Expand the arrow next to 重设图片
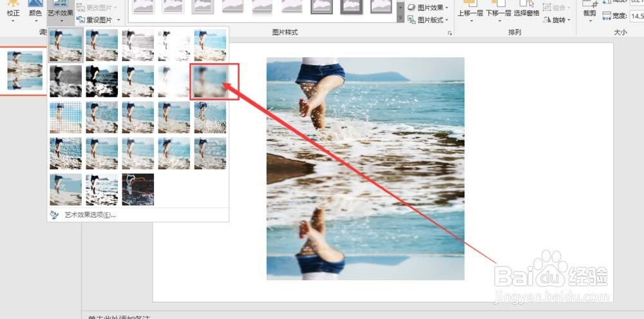 coord(118,20)
